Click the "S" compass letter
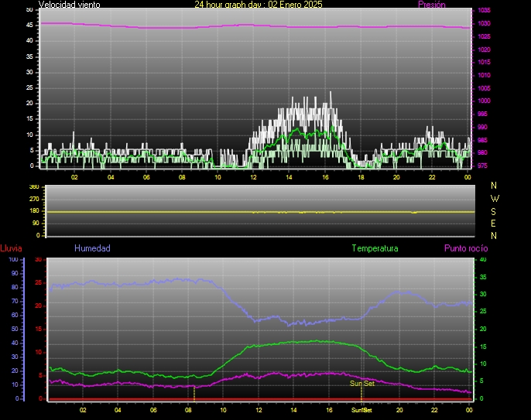531x420 pixels. (x=493, y=212)
